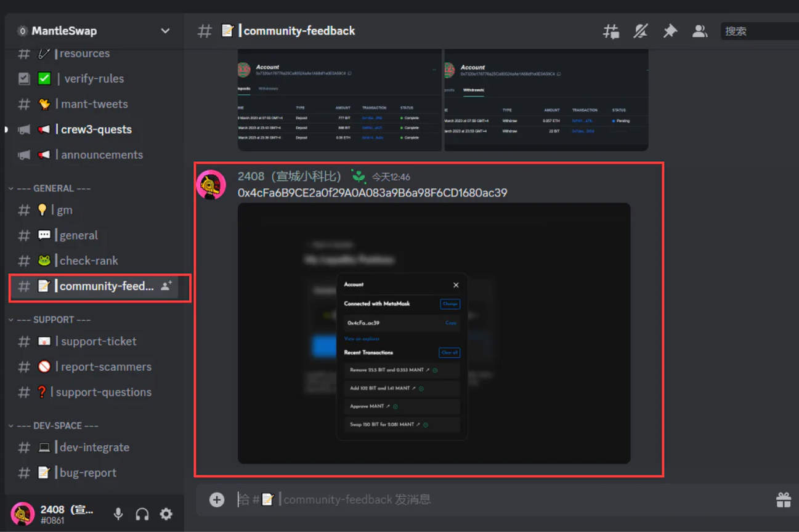Open the mant-tweets channel
This screenshot has width=799, height=532.
[x=94, y=104]
